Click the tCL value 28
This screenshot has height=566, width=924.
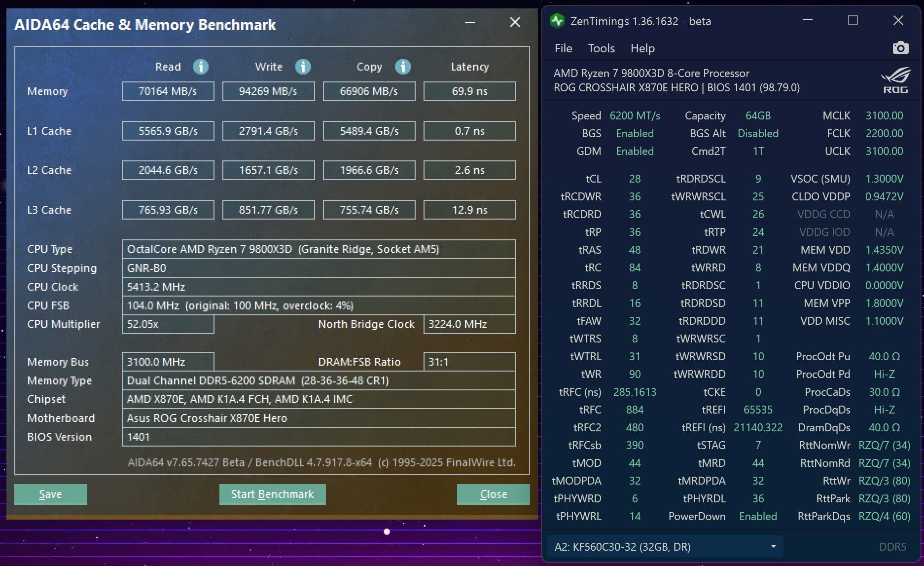click(635, 179)
